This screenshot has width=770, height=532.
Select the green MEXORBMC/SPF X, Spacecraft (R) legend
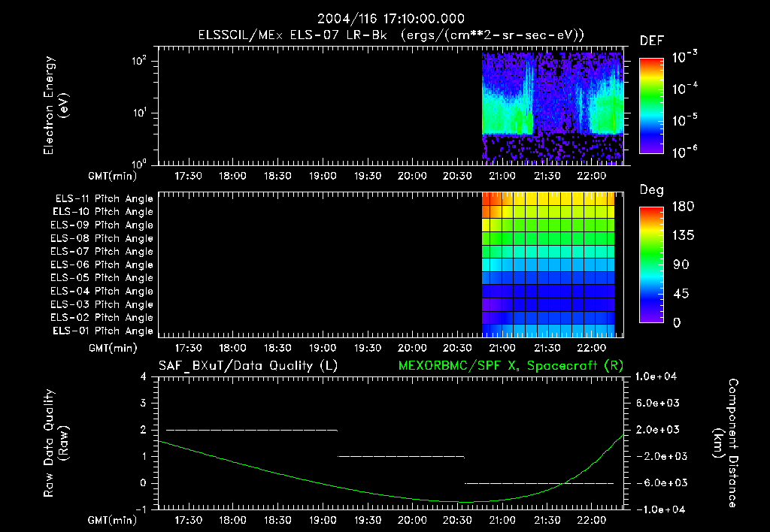511,366
